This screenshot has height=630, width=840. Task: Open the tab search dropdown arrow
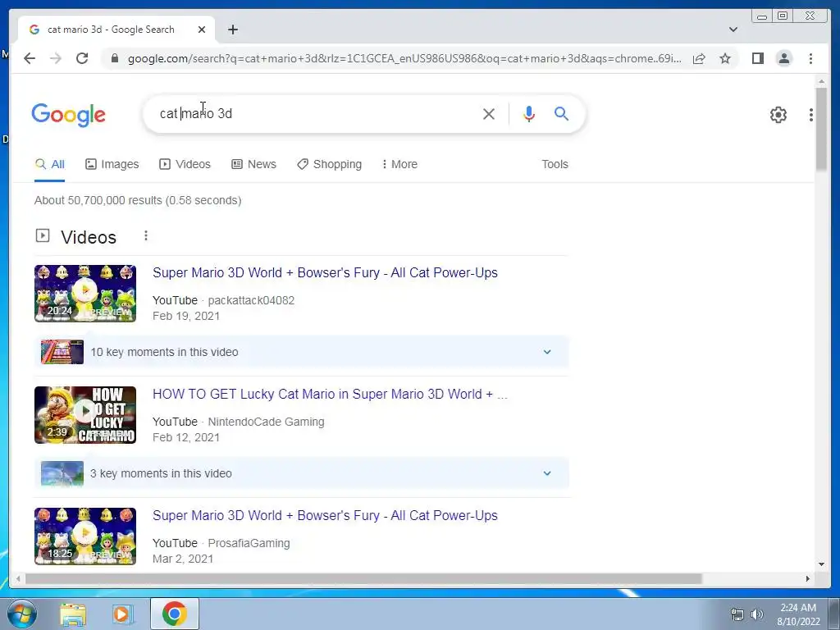pos(733,30)
